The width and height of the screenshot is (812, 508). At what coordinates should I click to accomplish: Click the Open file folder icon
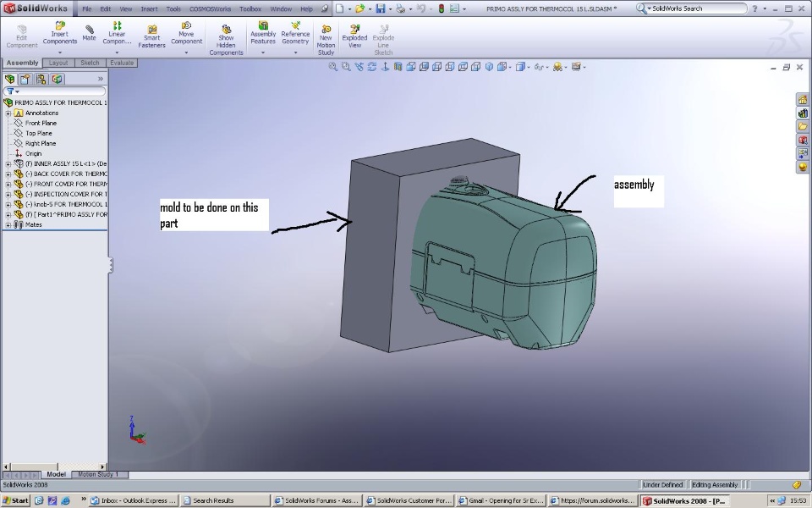(359, 8)
